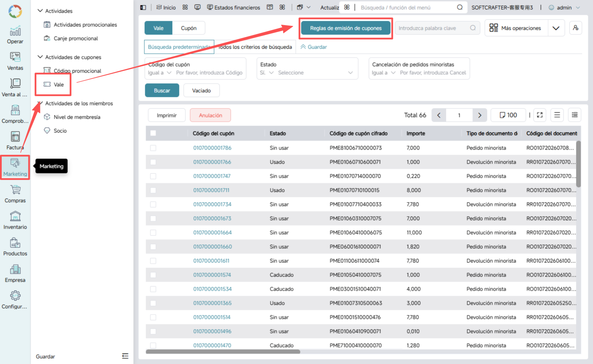593x364 pixels.
Task: Check the select-all checkbox in table header
Action: click(x=153, y=133)
